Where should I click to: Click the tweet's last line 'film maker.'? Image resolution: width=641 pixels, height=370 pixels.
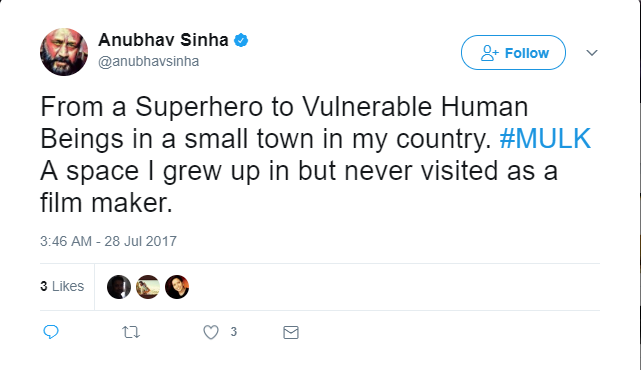pyautogui.click(x=106, y=203)
